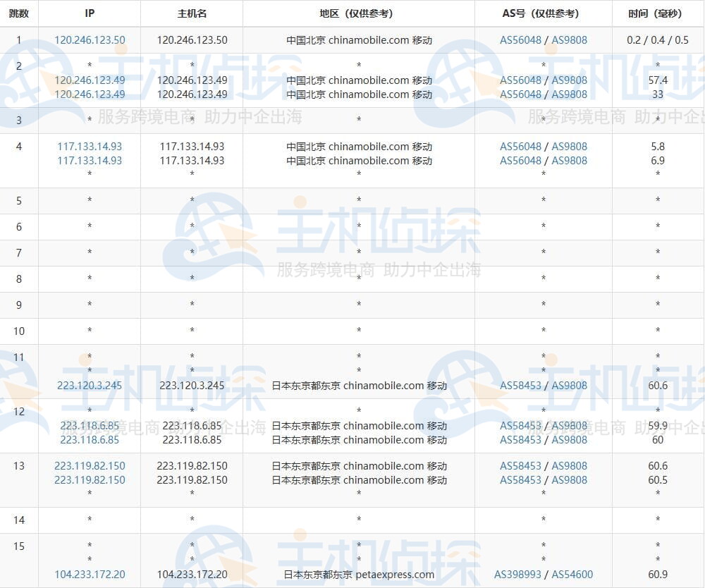
Task: Select region text 日本东京都东京 petaexpress.com
Action: point(359,575)
